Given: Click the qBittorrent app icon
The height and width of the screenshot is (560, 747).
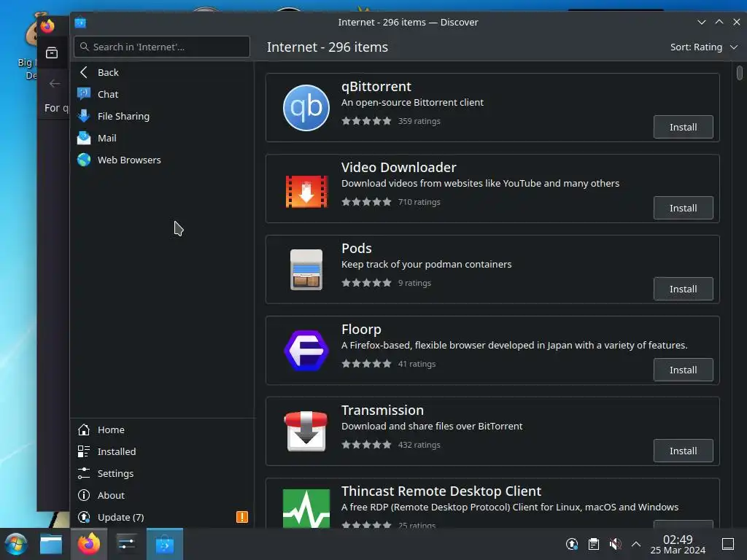Looking at the screenshot, I should [x=306, y=108].
